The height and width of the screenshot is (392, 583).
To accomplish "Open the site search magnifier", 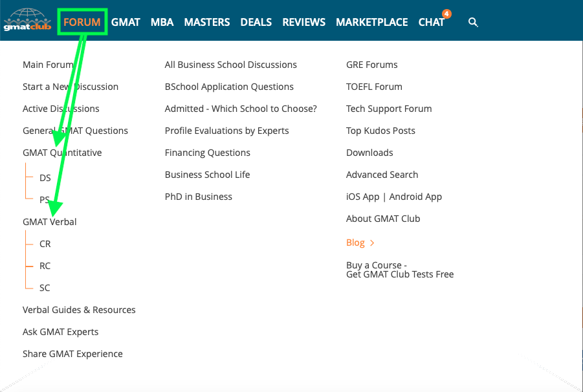I will point(473,22).
